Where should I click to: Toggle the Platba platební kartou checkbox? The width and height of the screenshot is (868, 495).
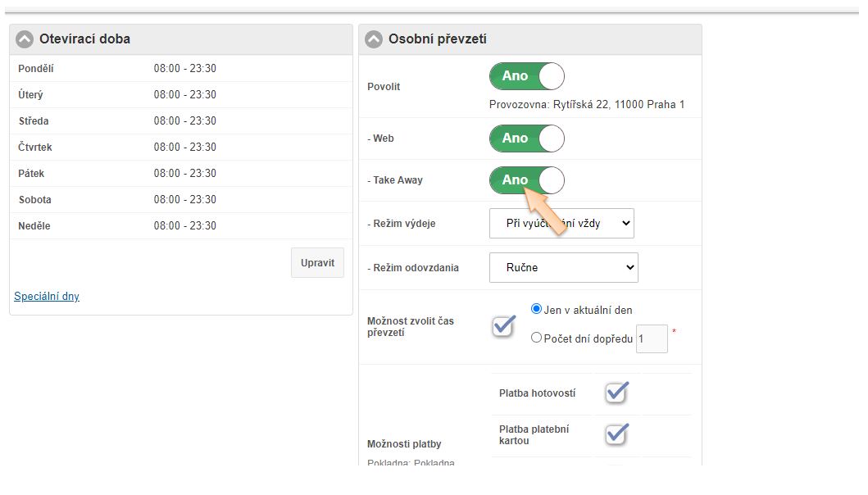pyautogui.click(x=616, y=434)
